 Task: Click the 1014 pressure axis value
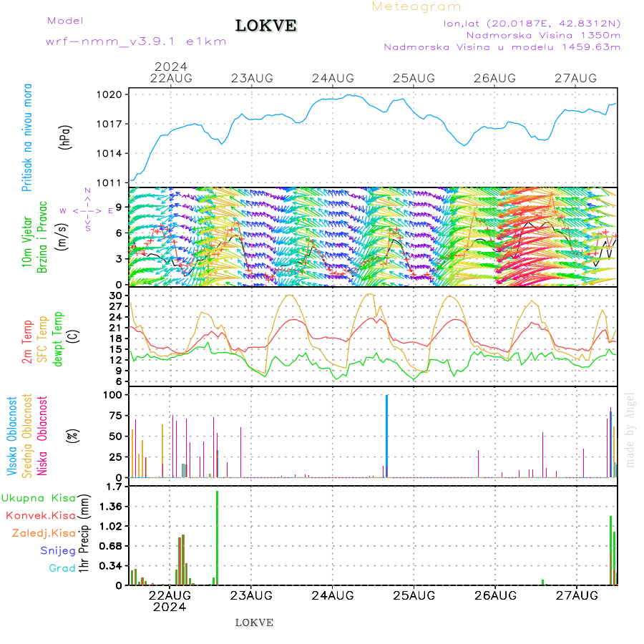109,154
